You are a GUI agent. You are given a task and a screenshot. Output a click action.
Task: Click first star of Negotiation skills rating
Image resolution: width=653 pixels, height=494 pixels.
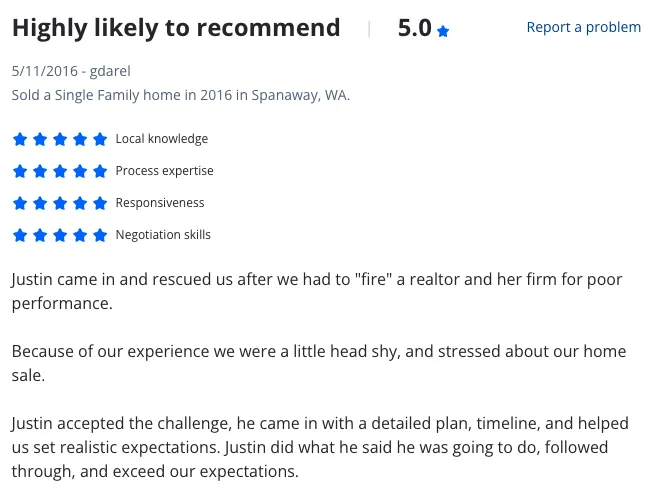coord(20,235)
